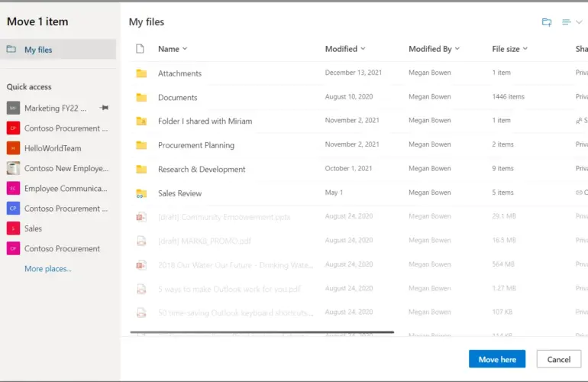588x382 pixels.
Task: Open the Sales Review folder
Action: pos(179,193)
